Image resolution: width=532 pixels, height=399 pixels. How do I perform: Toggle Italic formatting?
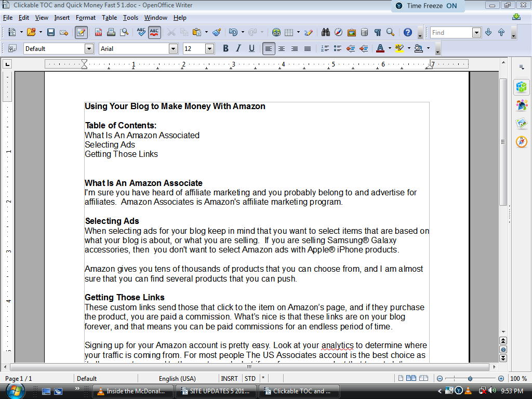(x=238, y=48)
